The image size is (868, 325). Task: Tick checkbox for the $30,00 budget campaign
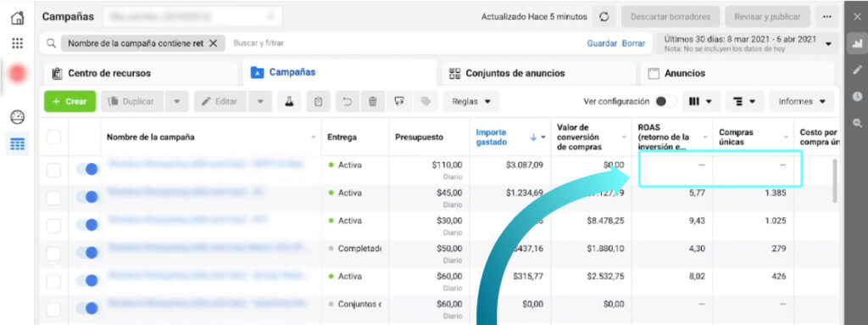point(53,225)
